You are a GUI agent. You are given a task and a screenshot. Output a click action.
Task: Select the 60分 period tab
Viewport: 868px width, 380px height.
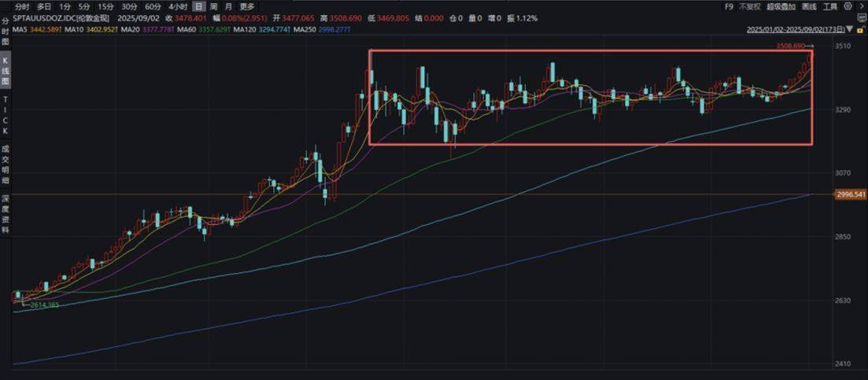(x=152, y=6)
